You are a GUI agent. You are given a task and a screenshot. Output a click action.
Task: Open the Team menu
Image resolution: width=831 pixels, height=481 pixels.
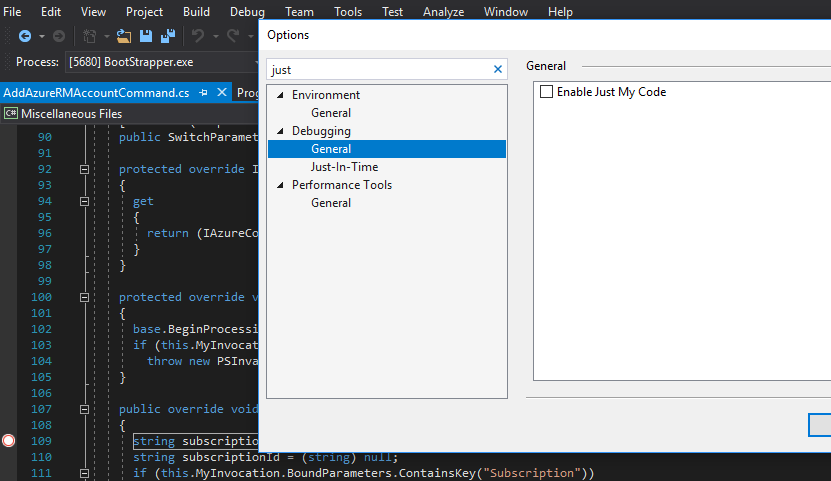(299, 12)
